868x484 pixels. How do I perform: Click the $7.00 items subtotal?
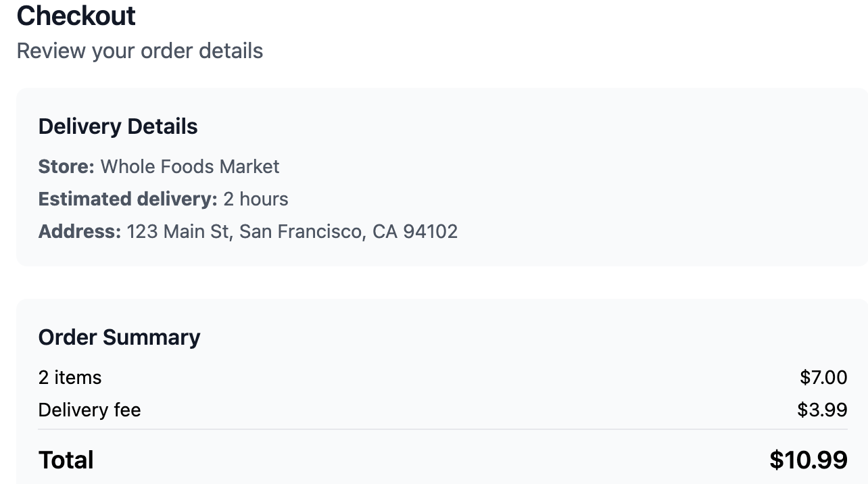tap(823, 377)
